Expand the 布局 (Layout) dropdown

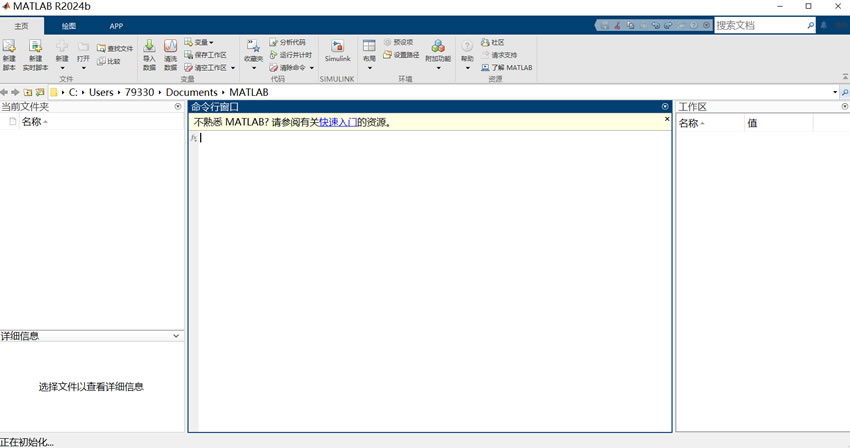[x=369, y=68]
